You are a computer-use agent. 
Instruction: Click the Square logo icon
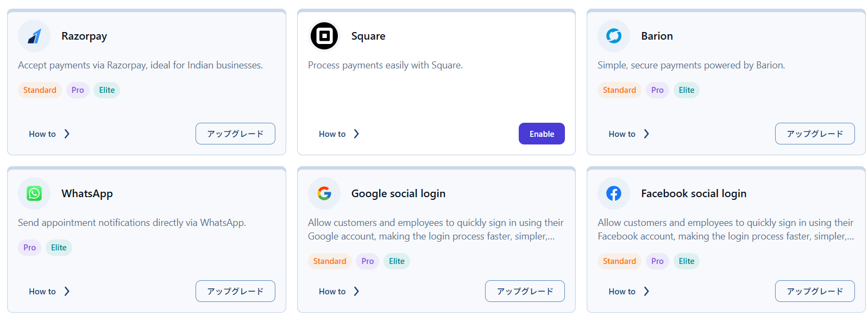click(x=324, y=36)
